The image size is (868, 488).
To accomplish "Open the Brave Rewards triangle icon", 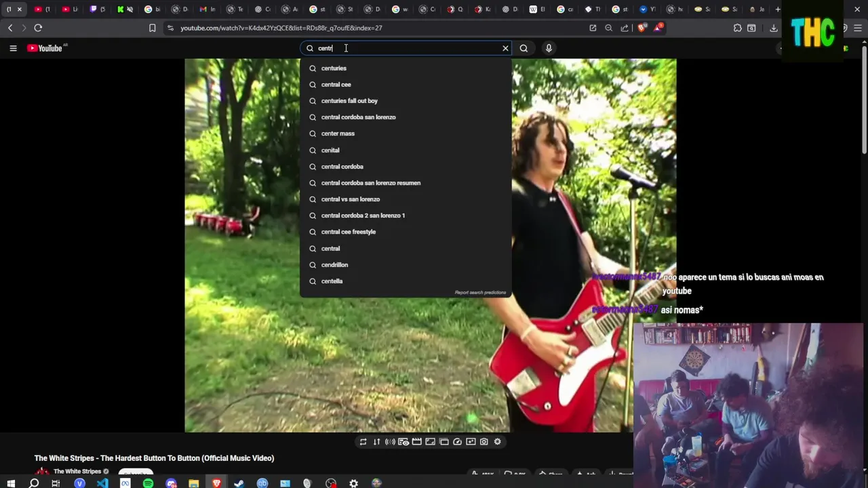I will click(x=658, y=27).
